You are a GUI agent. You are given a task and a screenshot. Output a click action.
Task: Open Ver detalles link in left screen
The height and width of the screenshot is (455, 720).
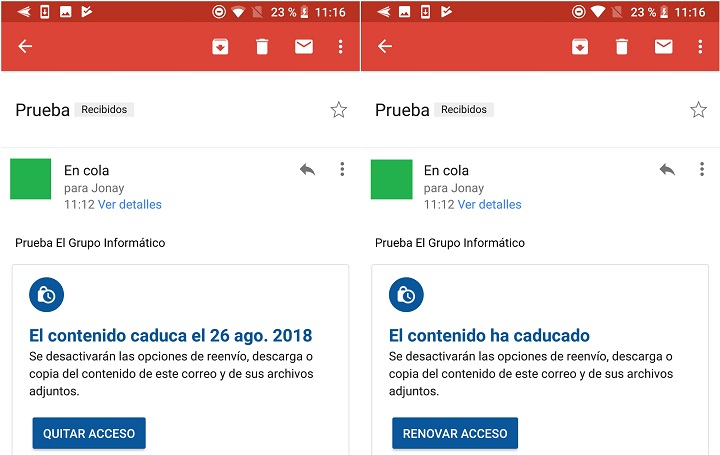click(x=129, y=204)
